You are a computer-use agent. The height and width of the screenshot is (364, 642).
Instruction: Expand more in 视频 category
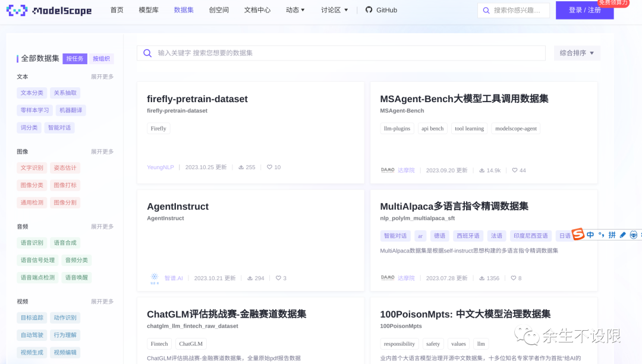tap(102, 301)
